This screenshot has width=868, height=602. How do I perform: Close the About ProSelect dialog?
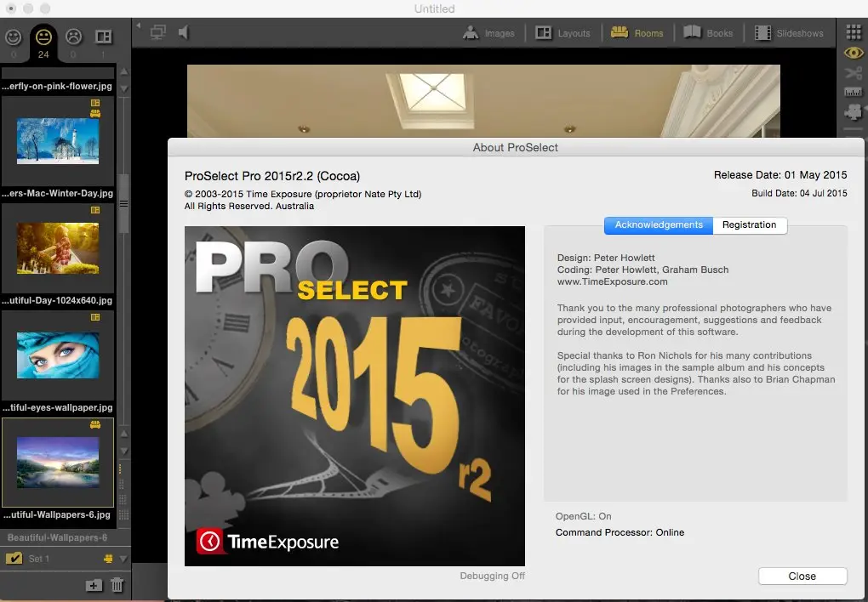coord(802,576)
